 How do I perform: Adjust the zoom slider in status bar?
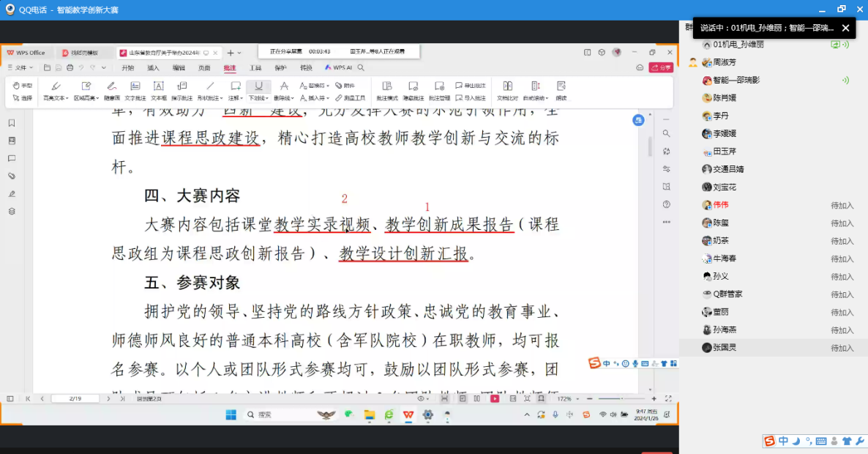coord(621,398)
